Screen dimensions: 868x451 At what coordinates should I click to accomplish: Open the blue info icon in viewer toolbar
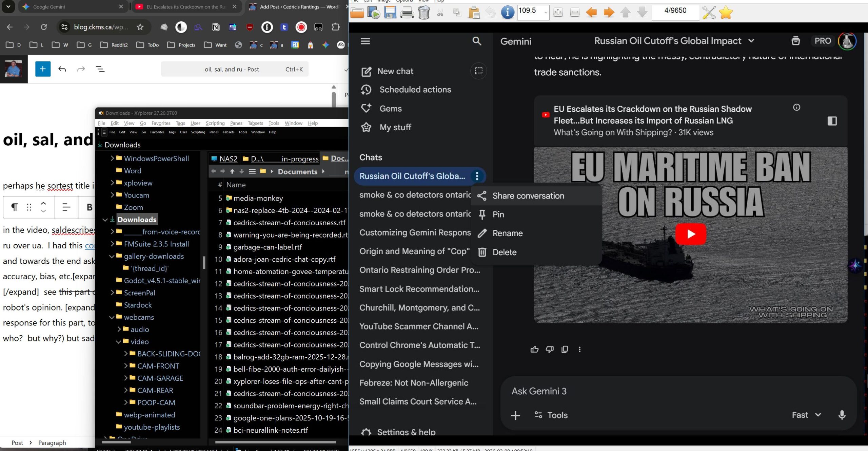(507, 13)
